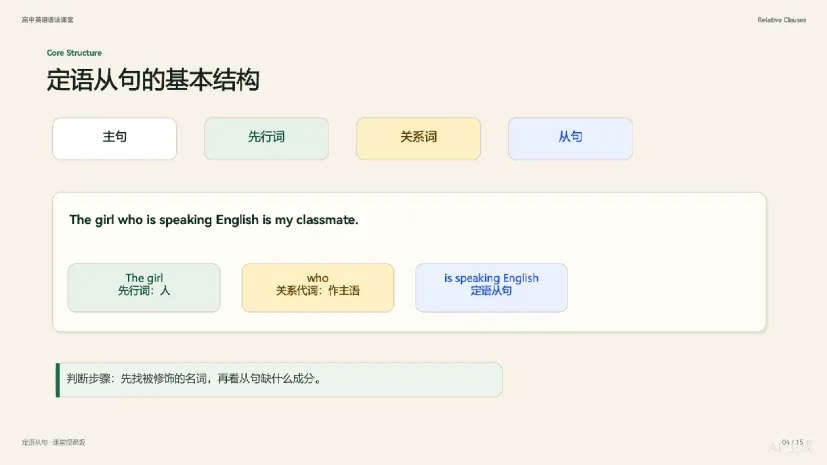Click the example sentence 'The girl who is speaking English'
Viewport: 827px width, 465px height.
point(164,220)
